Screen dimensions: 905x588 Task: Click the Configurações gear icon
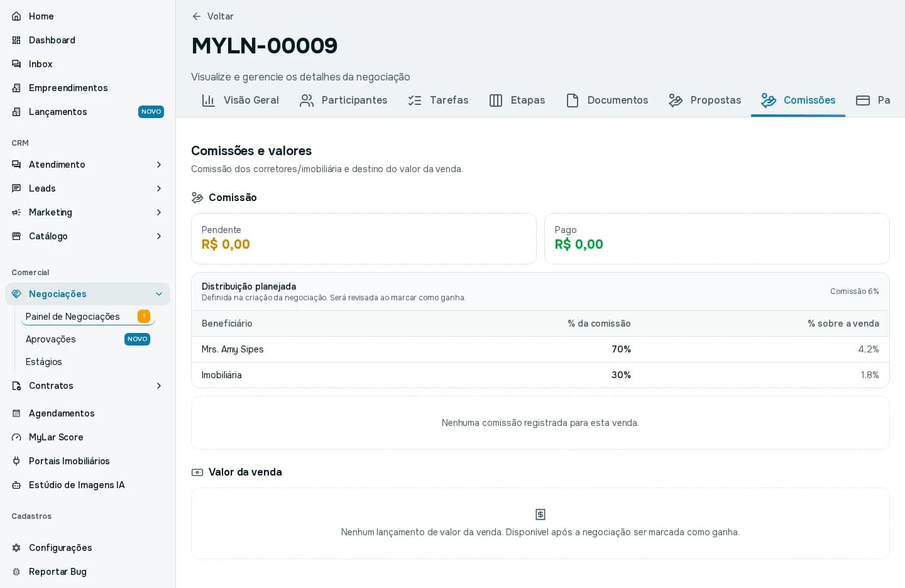click(16, 548)
